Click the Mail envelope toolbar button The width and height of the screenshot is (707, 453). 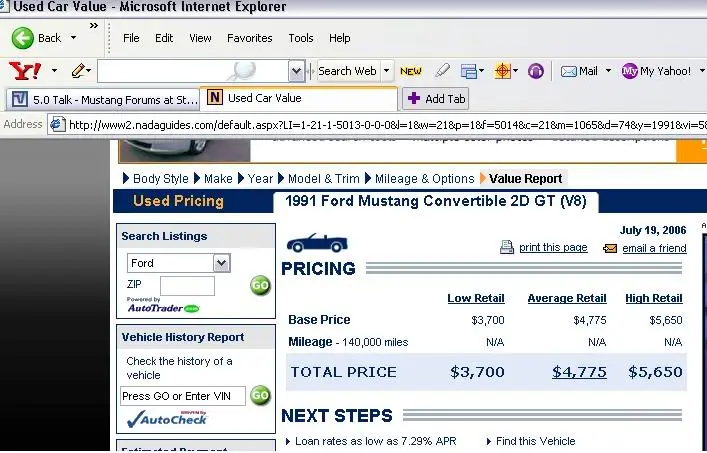(579, 71)
